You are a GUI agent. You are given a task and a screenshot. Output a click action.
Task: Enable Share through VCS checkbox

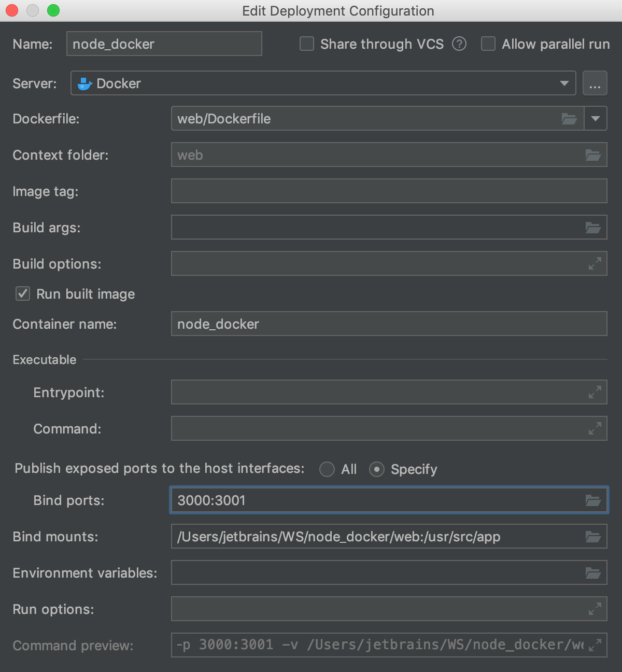[x=307, y=44]
